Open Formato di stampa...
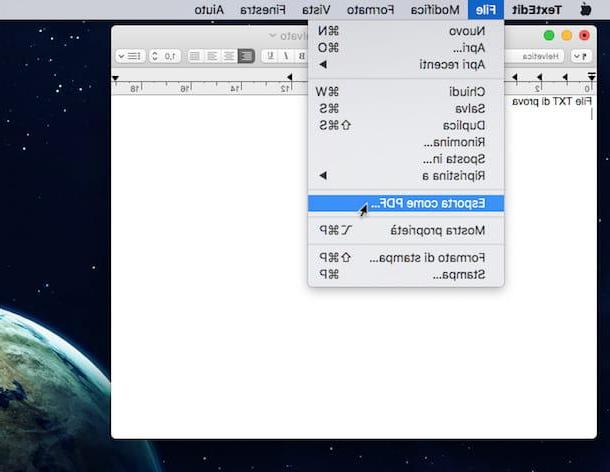This screenshot has width=610, height=472. click(406, 258)
